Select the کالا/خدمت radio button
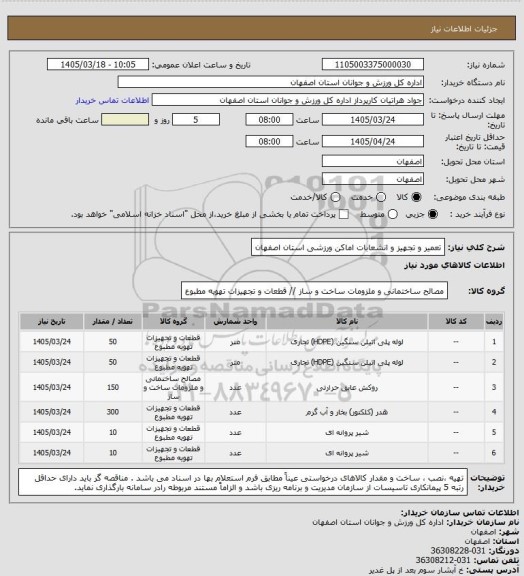Viewport: 524px width, 576px height. click(335, 197)
